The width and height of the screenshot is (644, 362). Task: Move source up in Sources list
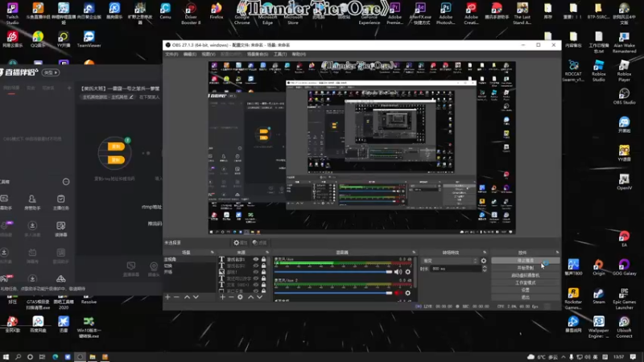[x=250, y=297]
